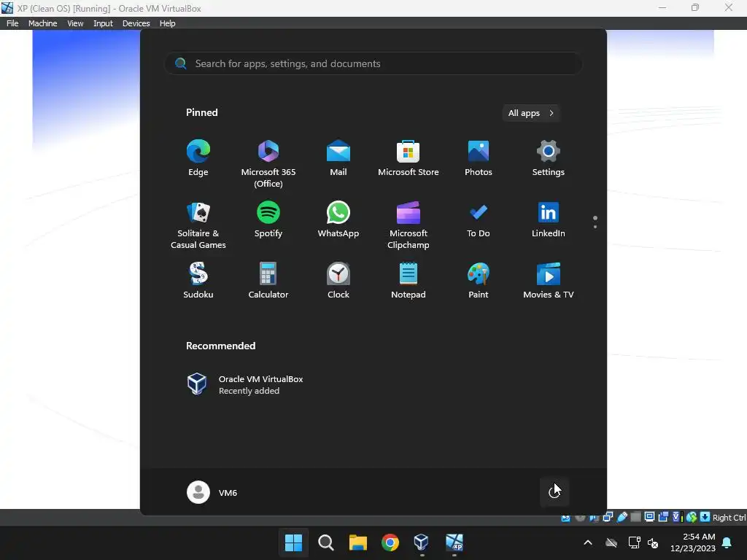Open Notepad from pinned apps
The height and width of the screenshot is (560, 747).
[x=409, y=281]
